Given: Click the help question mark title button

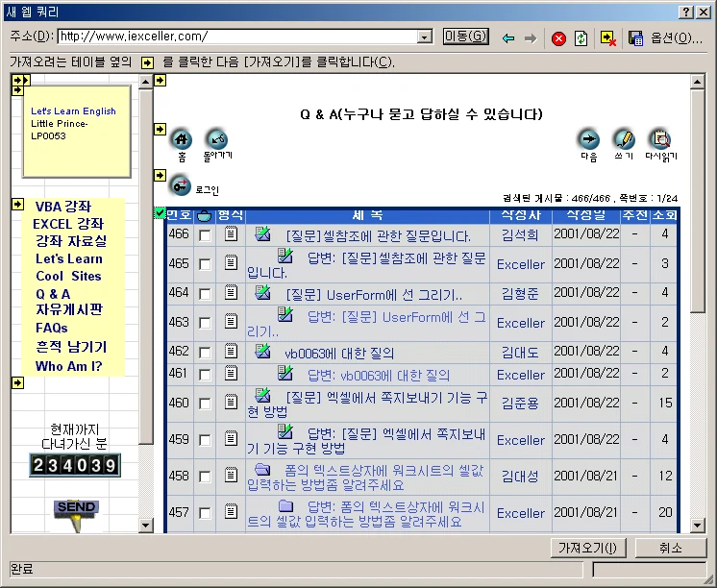Looking at the screenshot, I should point(686,12).
